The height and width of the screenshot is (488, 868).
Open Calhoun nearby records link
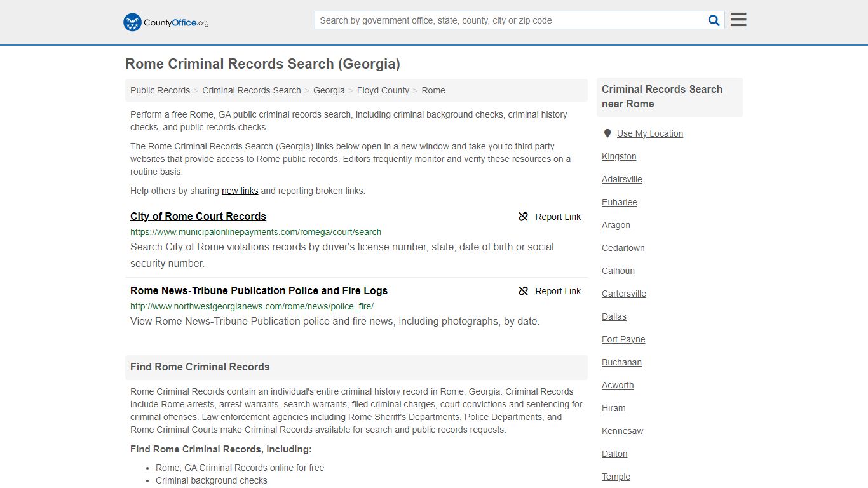(x=618, y=271)
